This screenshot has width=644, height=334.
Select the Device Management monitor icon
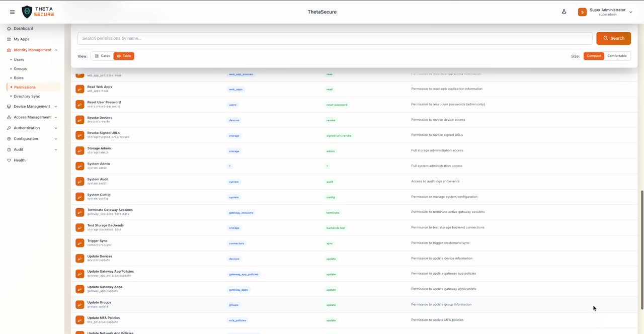9,106
